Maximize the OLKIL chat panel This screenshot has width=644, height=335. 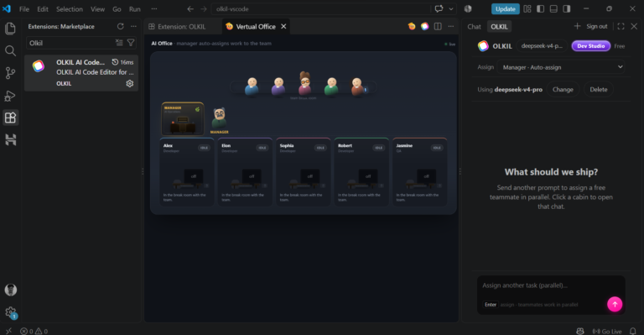621,26
